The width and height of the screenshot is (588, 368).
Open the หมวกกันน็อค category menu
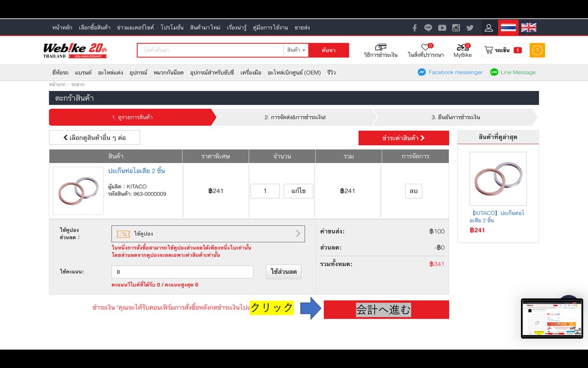[x=168, y=72]
